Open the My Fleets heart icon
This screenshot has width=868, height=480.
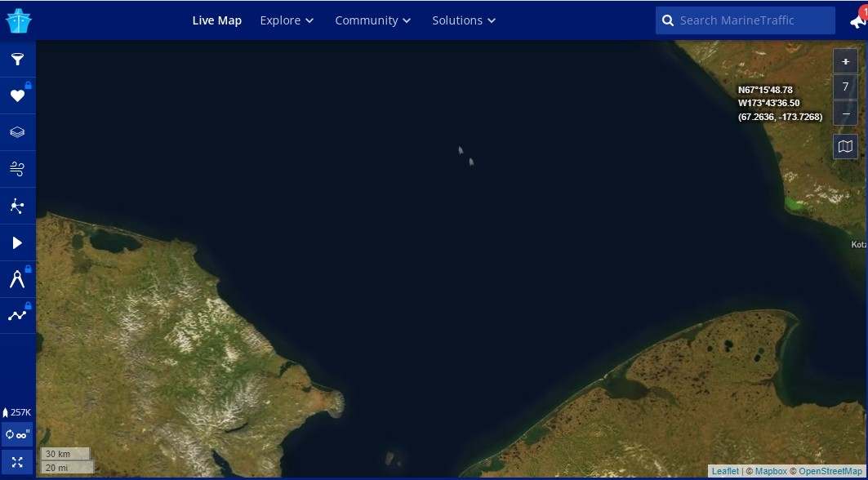(17, 96)
